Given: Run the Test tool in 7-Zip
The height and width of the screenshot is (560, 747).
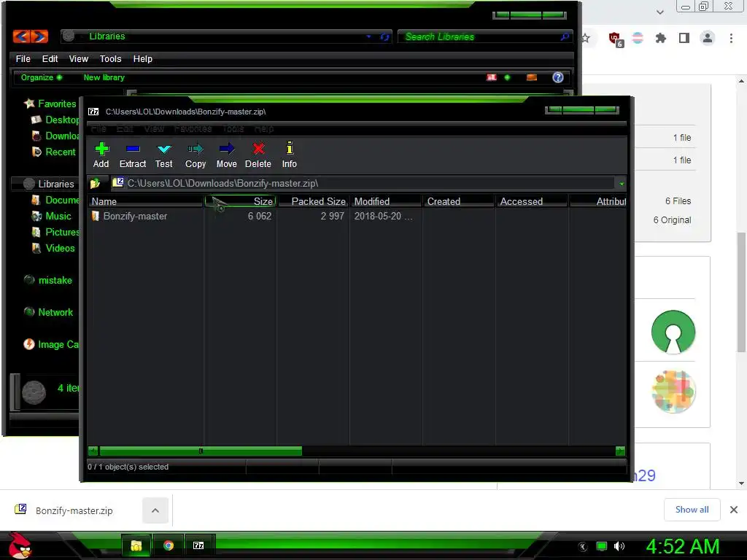Looking at the screenshot, I should [164, 155].
